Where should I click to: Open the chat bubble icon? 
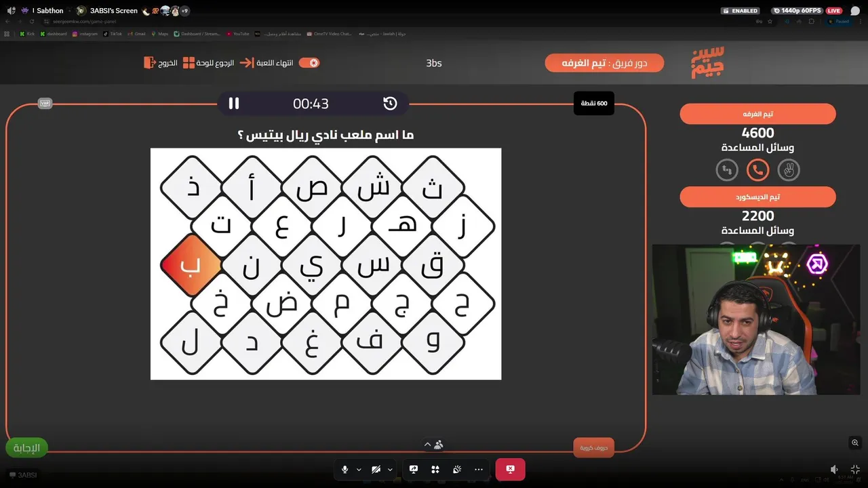855,11
